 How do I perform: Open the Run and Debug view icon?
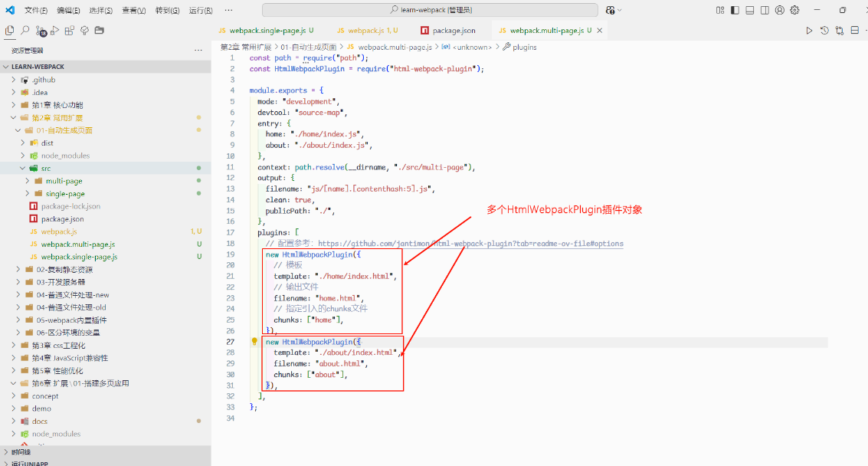tap(55, 31)
